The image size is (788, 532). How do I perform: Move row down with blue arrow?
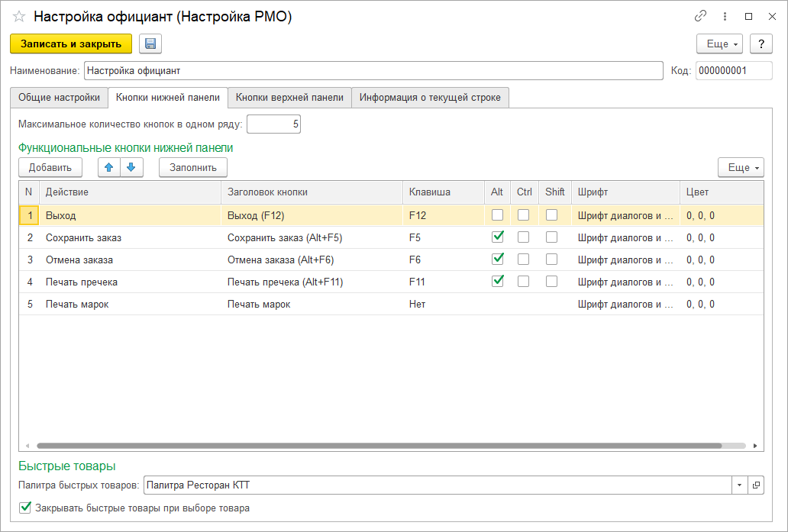point(131,167)
